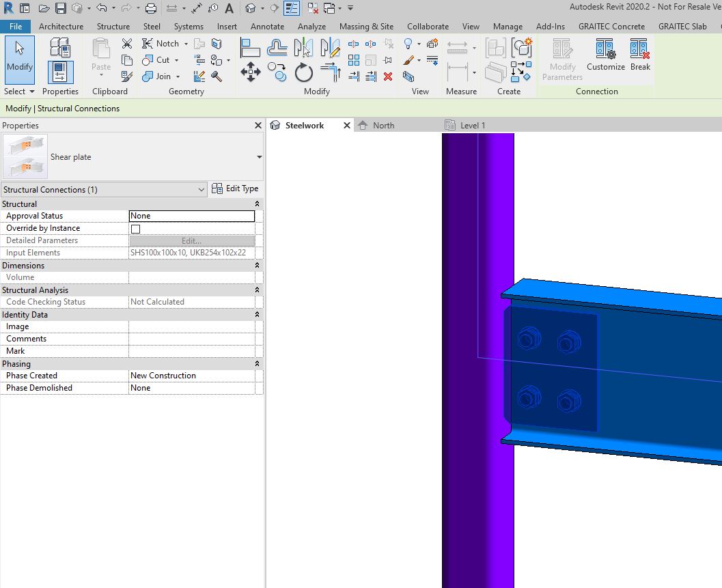722x588 pixels.
Task: Collapse the Phasing properties section
Action: coord(257,364)
